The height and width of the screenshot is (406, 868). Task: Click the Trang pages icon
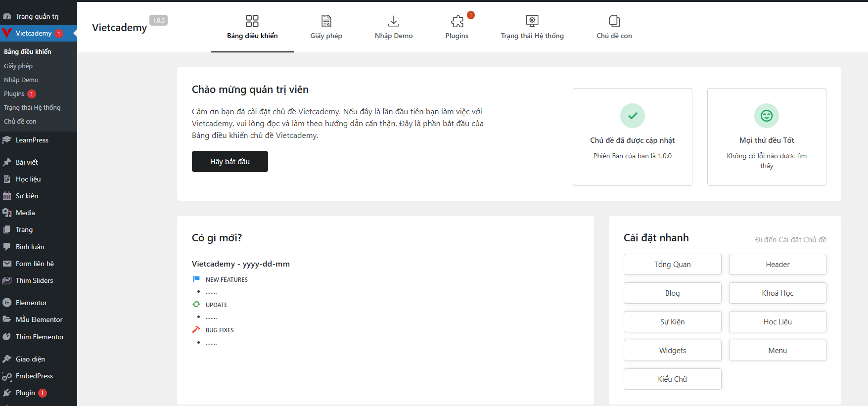[7, 229]
